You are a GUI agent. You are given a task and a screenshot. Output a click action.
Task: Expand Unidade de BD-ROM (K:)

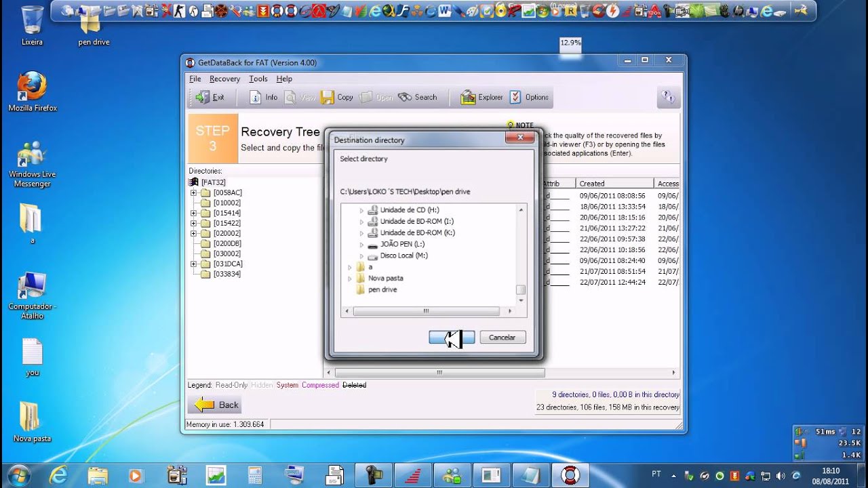click(x=361, y=232)
